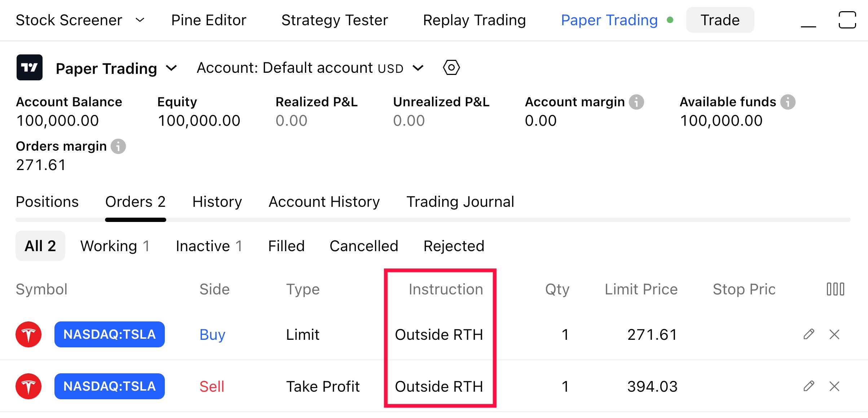The height and width of the screenshot is (418, 868).
Task: Click the Orders margin info icon
Action: click(118, 146)
